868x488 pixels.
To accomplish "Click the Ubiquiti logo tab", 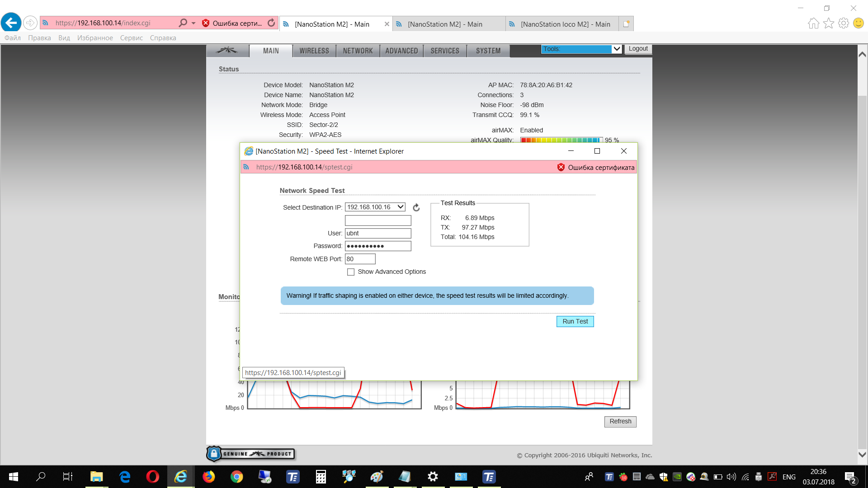I will point(227,51).
